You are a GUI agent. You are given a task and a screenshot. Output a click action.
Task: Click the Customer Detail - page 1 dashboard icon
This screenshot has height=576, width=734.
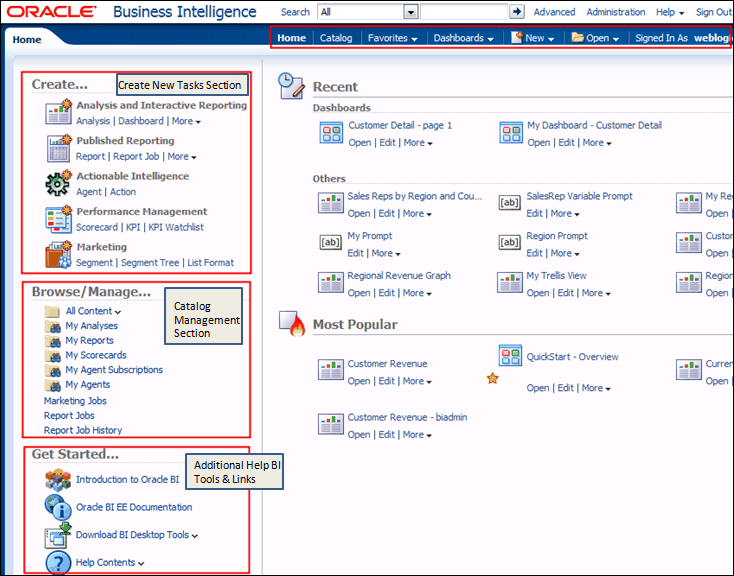coord(331,133)
